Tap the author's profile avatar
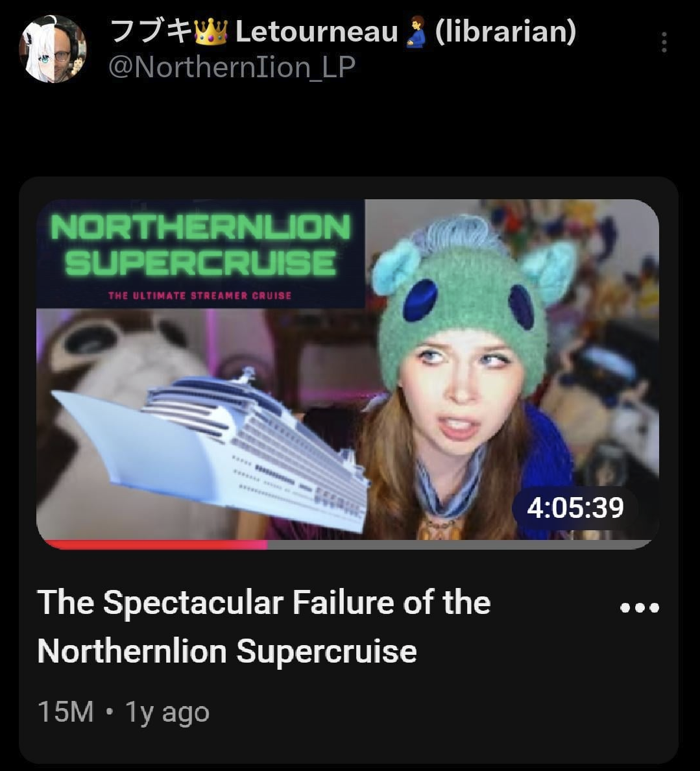The image size is (700, 771). [53, 49]
